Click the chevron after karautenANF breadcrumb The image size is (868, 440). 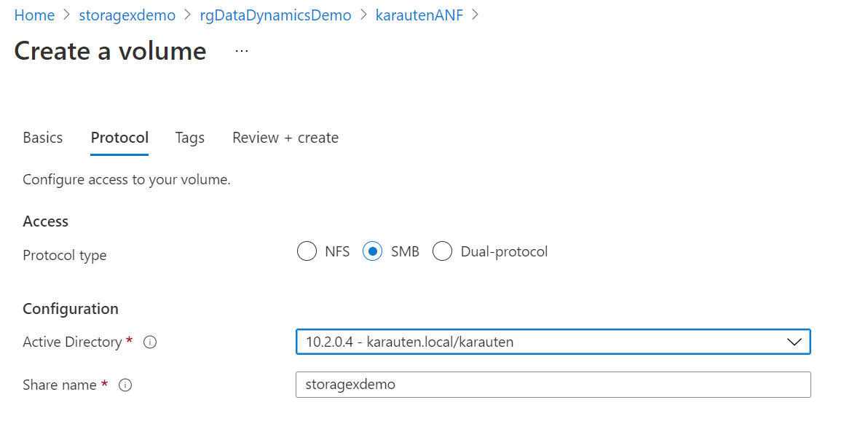pyautogui.click(x=477, y=15)
